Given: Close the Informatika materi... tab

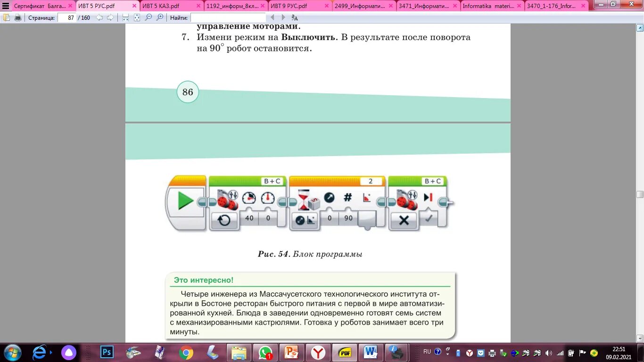Looking at the screenshot, I should tap(519, 6).
